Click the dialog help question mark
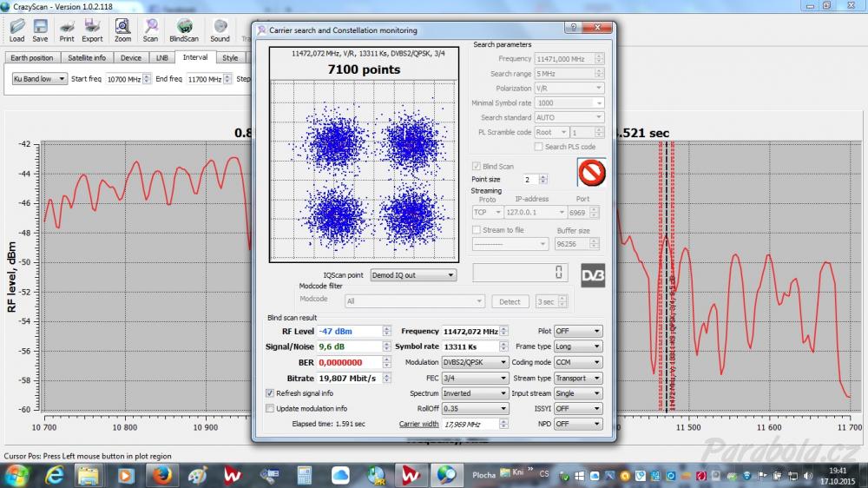 pos(574,27)
